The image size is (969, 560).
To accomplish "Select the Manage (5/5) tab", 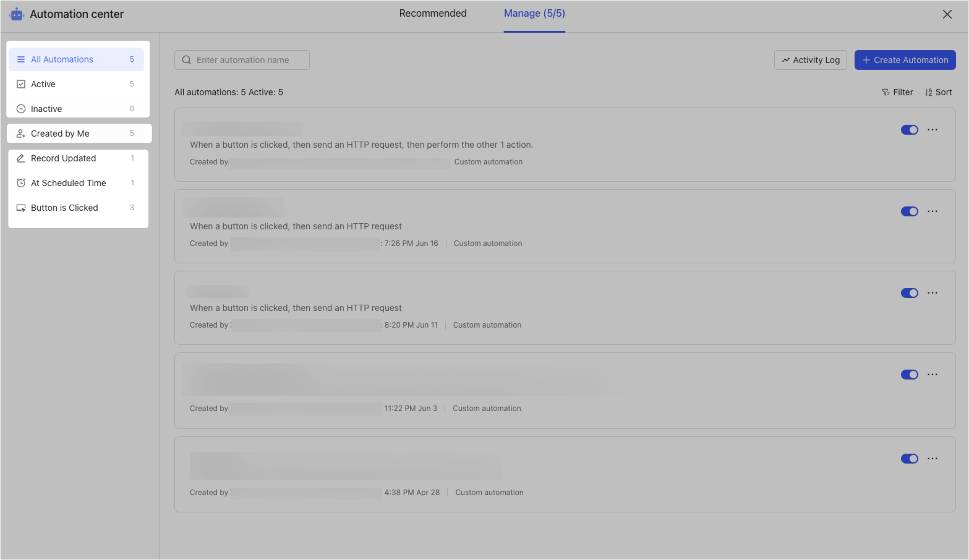I will point(534,14).
